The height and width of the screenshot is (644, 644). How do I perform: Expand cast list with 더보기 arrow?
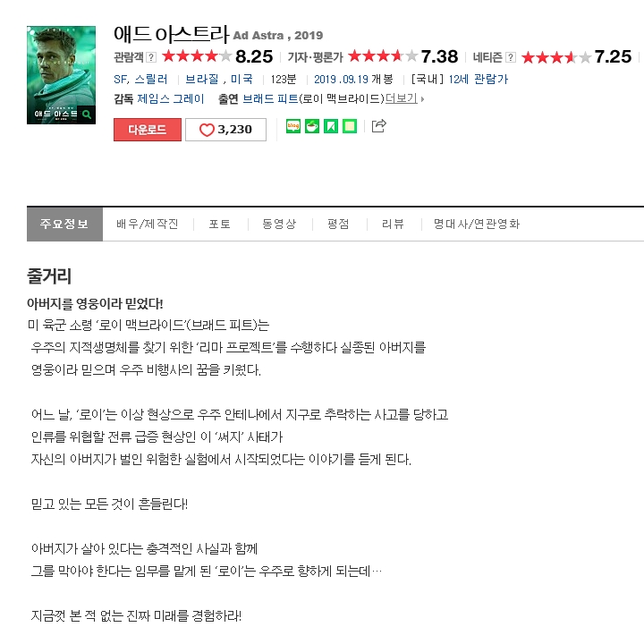404,98
